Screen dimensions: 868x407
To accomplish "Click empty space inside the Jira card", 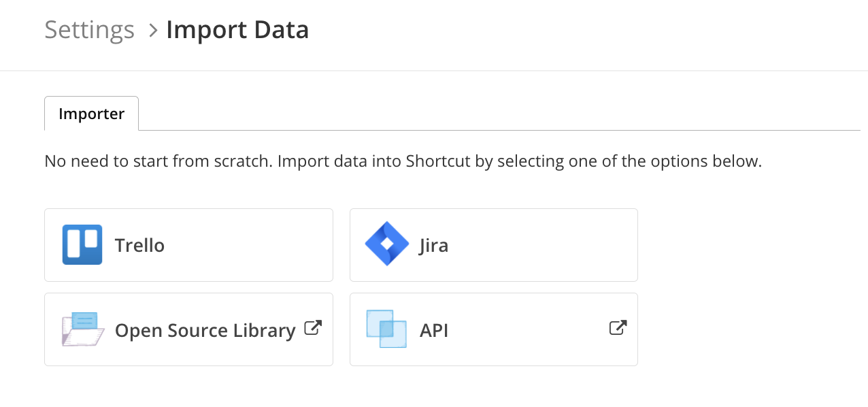I will (544, 245).
